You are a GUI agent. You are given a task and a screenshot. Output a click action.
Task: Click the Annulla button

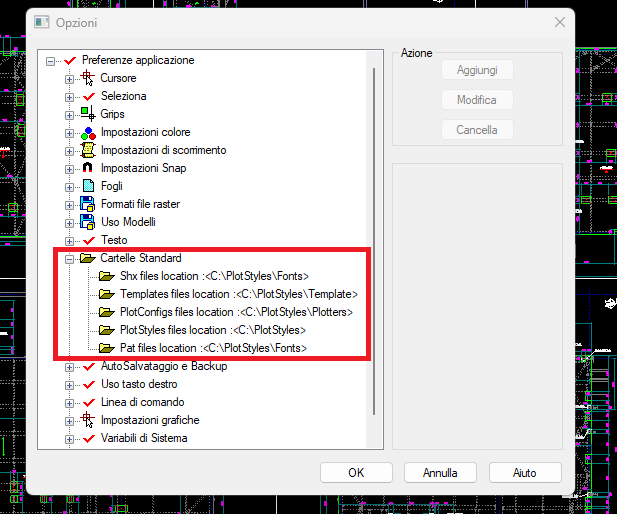tap(440, 472)
